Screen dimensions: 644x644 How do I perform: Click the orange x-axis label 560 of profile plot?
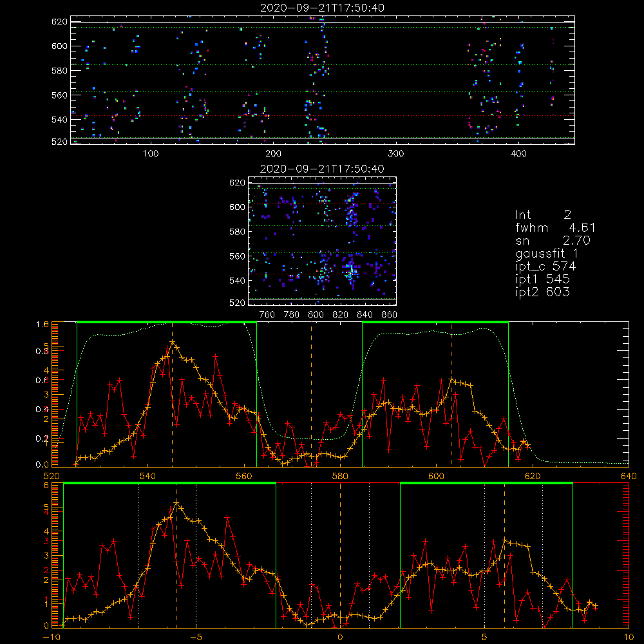(244, 477)
